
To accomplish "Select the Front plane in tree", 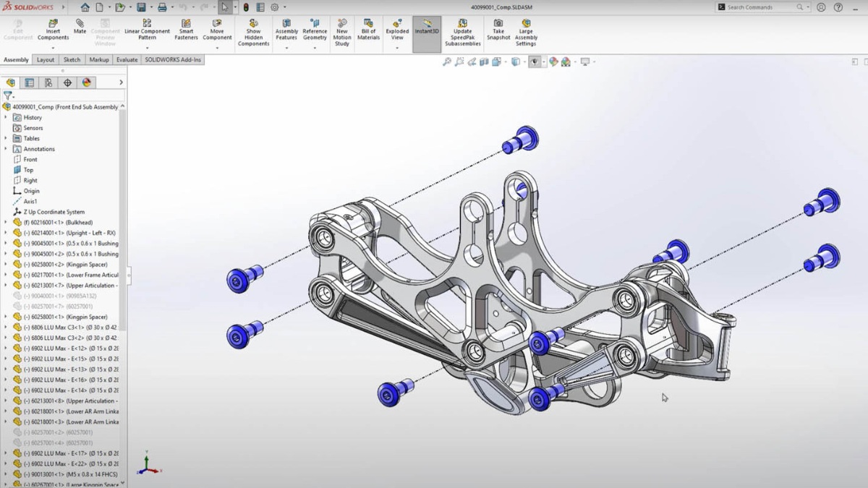I will 25,159.
